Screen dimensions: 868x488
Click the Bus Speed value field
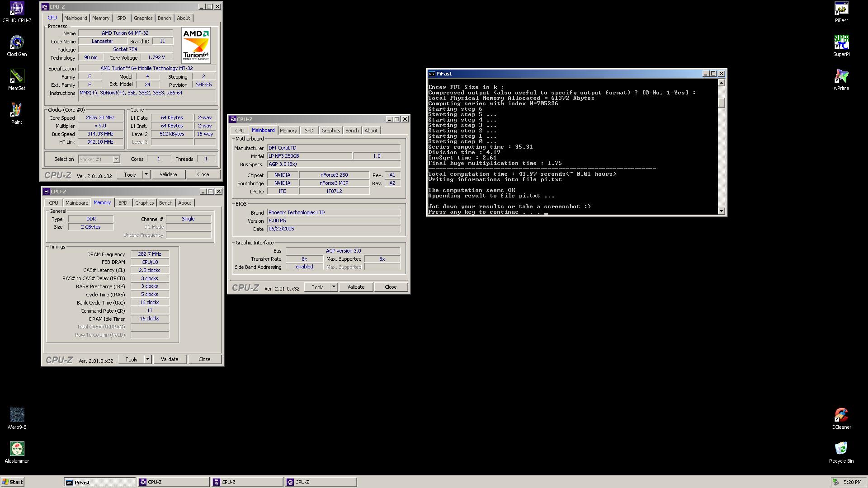click(100, 134)
